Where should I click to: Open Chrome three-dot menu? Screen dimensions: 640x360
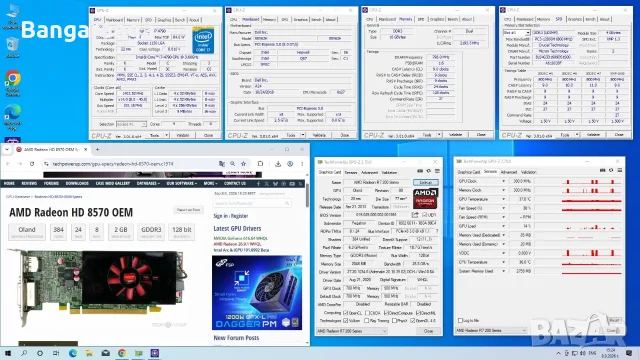tap(302, 164)
